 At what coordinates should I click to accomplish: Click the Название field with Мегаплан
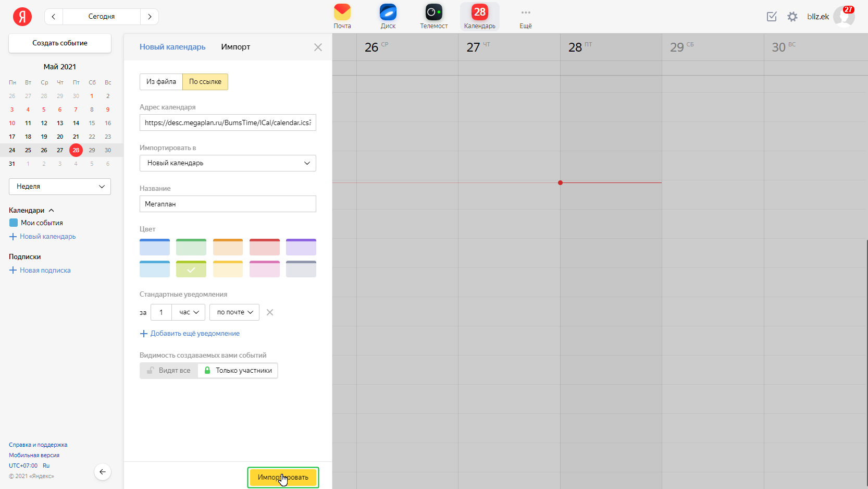228,204
